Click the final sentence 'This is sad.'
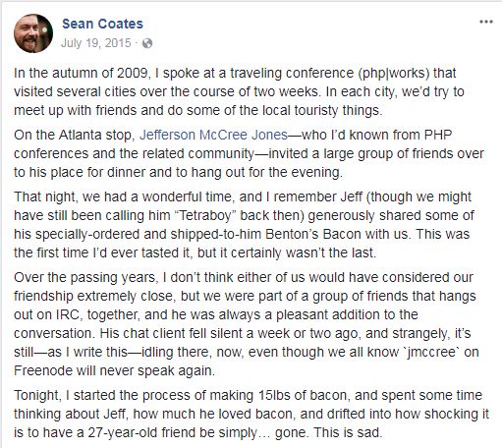Viewport: 502px width, 448px height. coord(348,432)
